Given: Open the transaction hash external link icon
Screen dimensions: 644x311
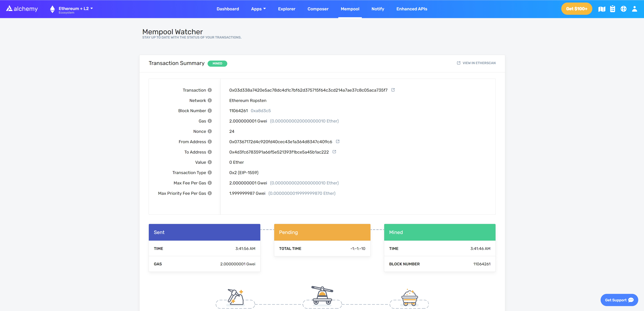Looking at the screenshot, I should (x=393, y=90).
